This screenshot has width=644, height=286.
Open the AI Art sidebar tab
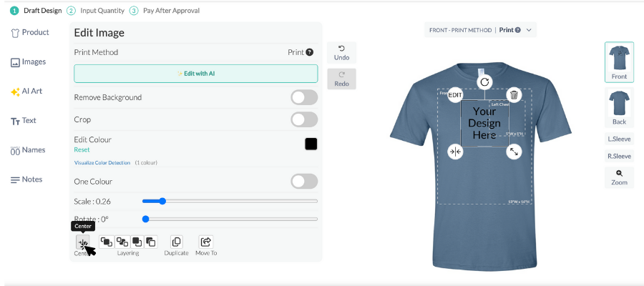pyautogui.click(x=26, y=92)
